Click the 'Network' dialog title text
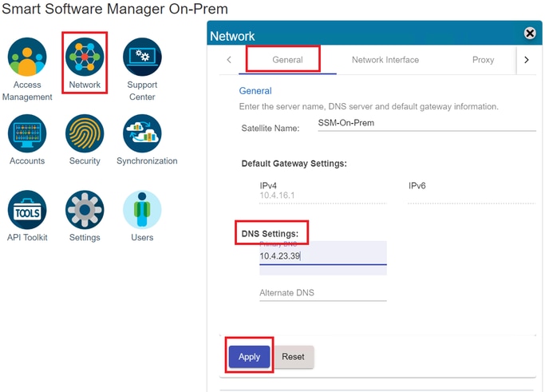Viewport: 545px width, 392px height. 232,36
